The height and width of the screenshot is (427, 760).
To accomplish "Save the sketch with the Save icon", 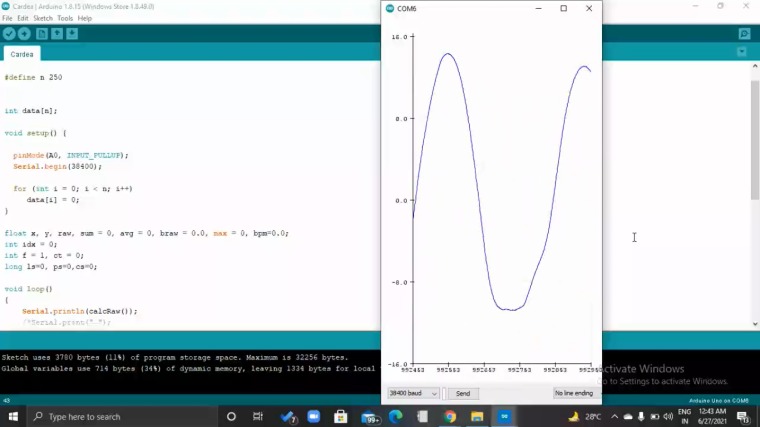I will tap(72, 33).
